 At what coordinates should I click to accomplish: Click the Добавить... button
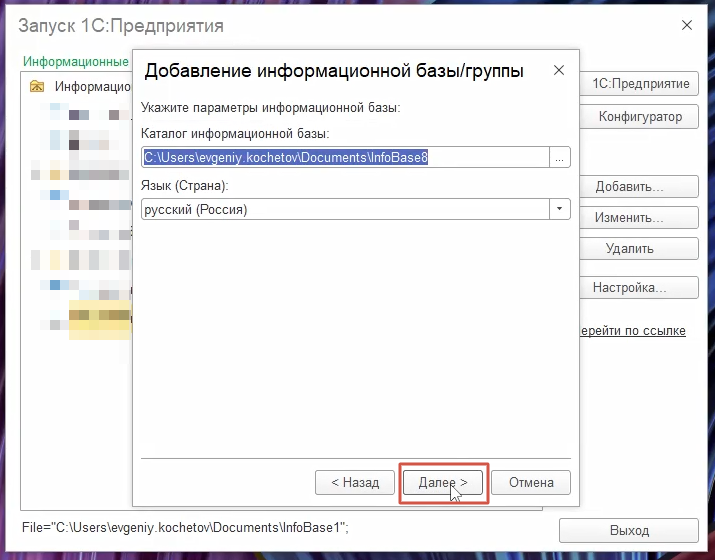pyautogui.click(x=629, y=187)
